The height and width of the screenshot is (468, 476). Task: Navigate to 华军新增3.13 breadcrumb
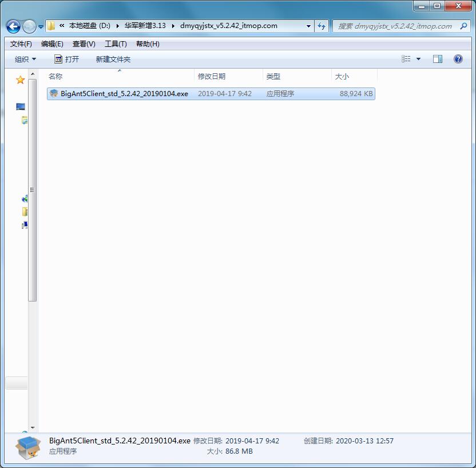tap(145, 26)
